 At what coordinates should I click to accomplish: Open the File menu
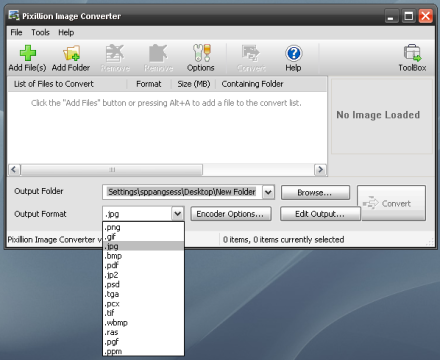tap(16, 32)
